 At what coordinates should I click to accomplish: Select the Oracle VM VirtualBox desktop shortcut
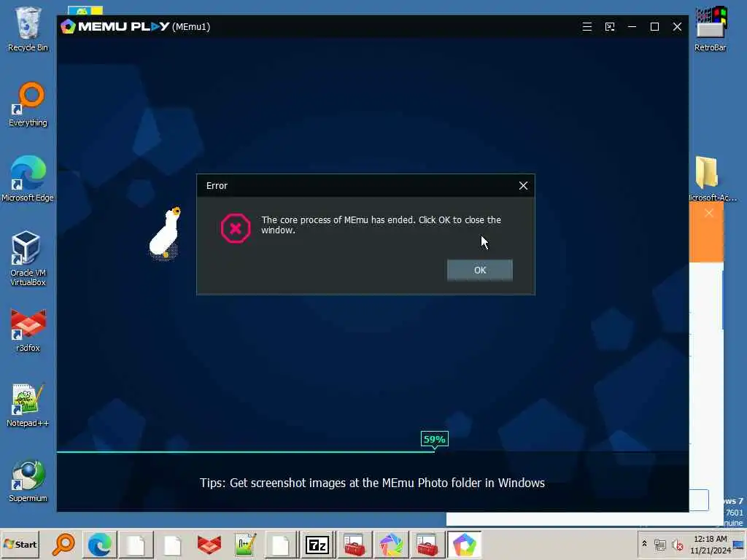(28, 259)
